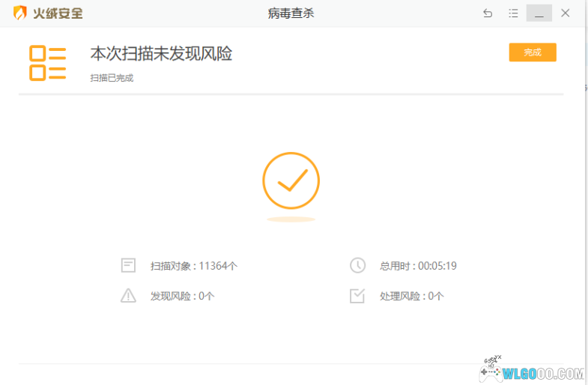The image size is (588, 385).
Task: Click the Huorong flame logo
Action: [19, 13]
